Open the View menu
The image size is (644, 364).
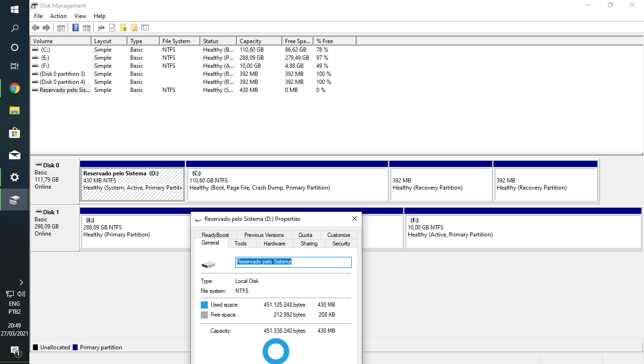(x=80, y=16)
